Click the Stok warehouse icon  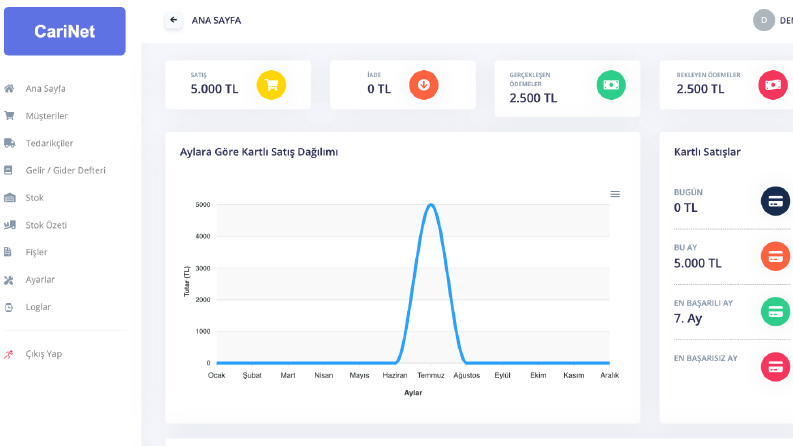10,198
